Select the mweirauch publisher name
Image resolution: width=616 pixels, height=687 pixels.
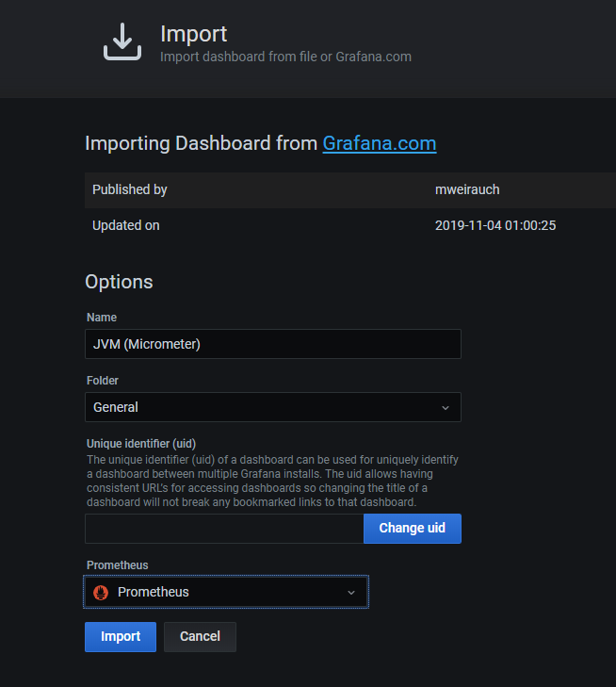tap(467, 189)
